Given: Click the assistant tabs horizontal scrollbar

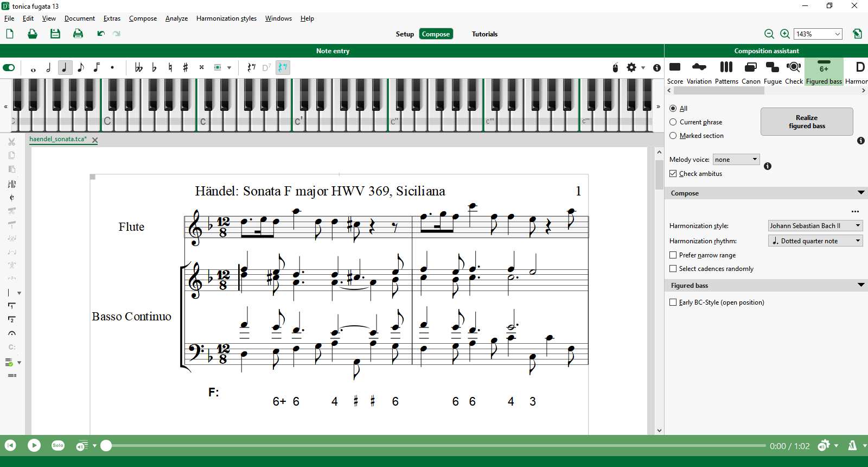Looking at the screenshot, I should [x=718, y=91].
